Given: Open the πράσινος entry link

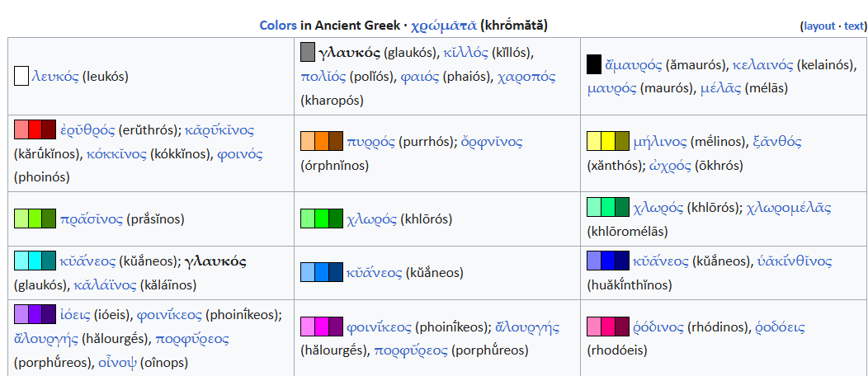Looking at the screenshot, I should [x=92, y=219].
